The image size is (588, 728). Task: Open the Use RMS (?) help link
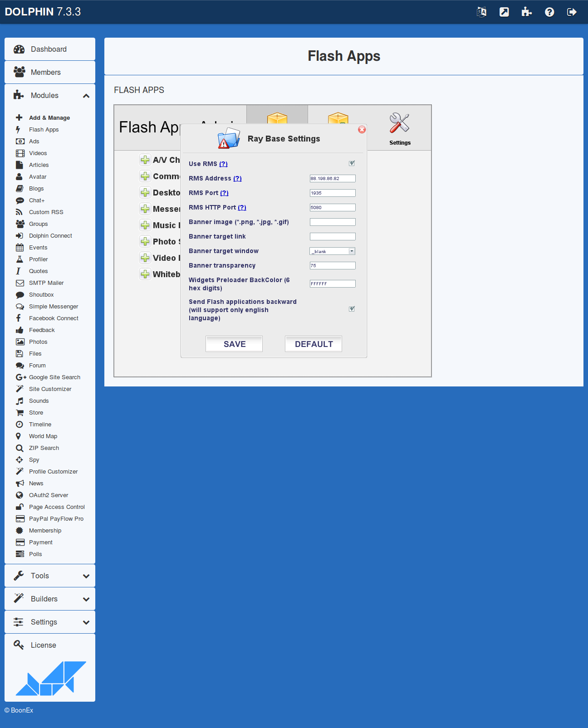point(223,164)
